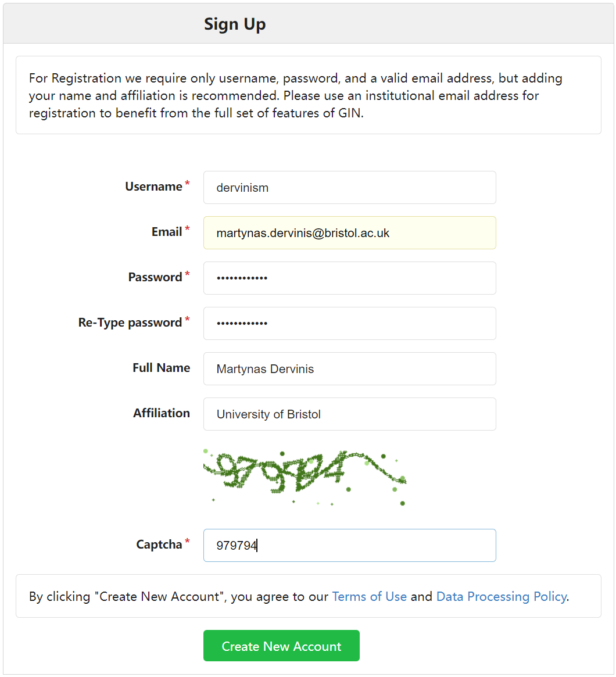Click the Full Name label
This screenshot has width=616, height=677.
click(x=161, y=368)
